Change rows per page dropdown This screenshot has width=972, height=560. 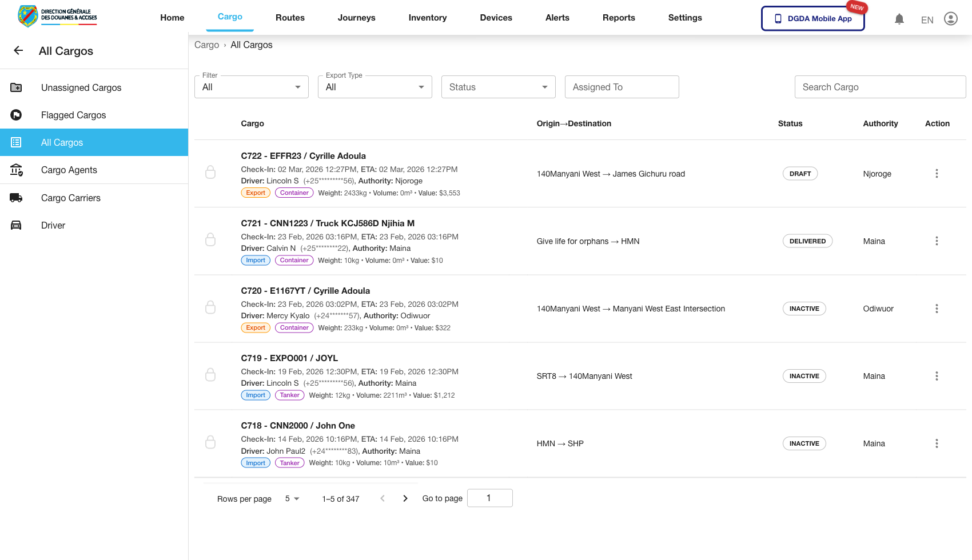292,498
